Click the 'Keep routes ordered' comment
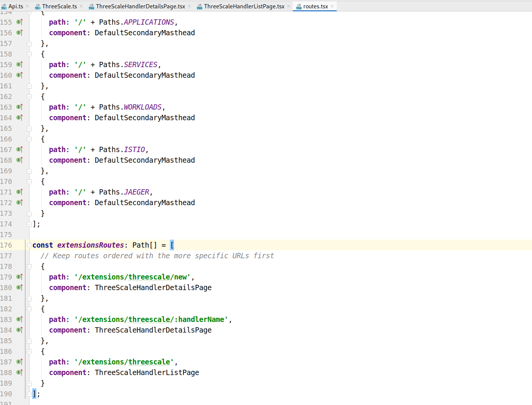532x405 pixels. (157, 256)
